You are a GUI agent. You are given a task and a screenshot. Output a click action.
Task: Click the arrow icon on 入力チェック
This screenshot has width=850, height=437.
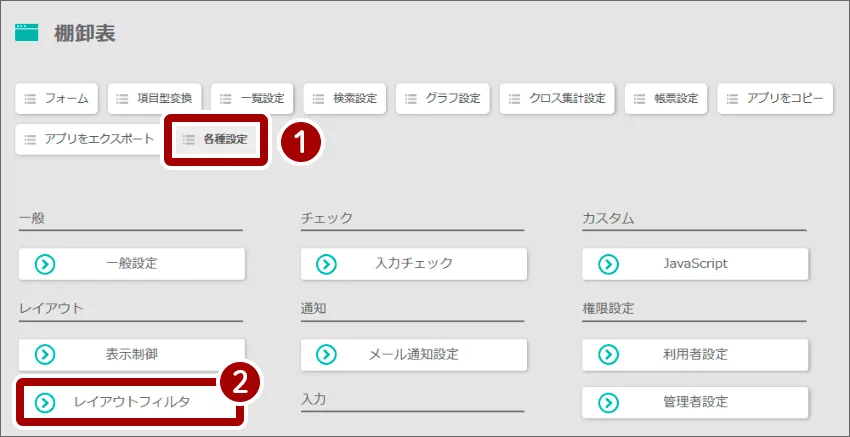coord(326,265)
